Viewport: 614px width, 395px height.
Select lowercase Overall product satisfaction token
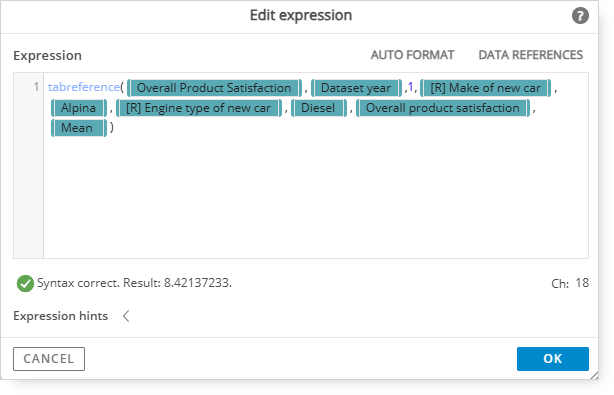(x=442, y=108)
